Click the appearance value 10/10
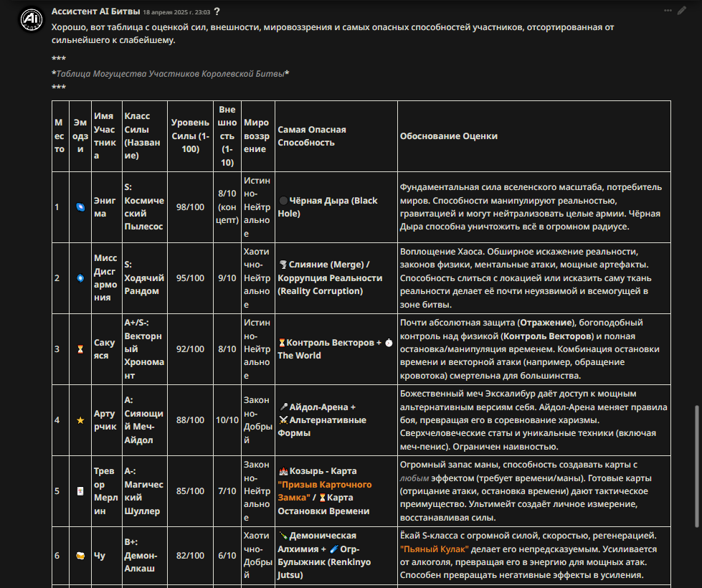The image size is (702, 588). point(227,420)
